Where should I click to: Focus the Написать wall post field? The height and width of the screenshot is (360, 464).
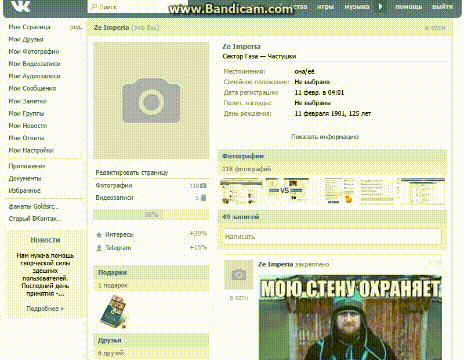tap(332, 237)
